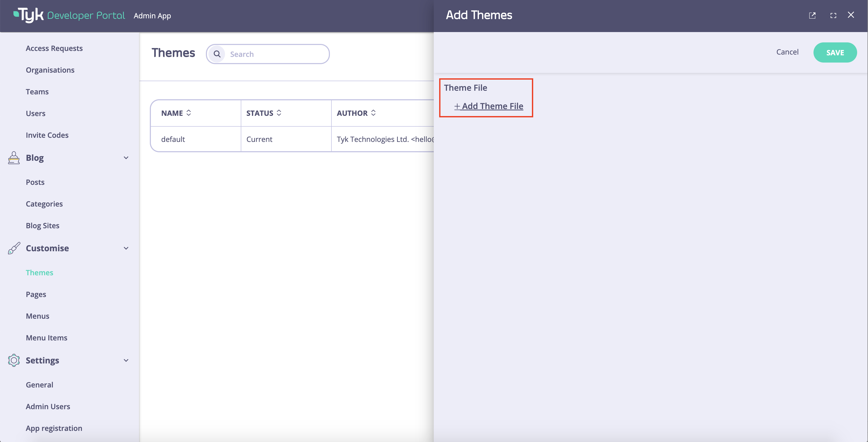Select the Blog section icon in sidebar
The image size is (868, 442).
pyautogui.click(x=13, y=158)
